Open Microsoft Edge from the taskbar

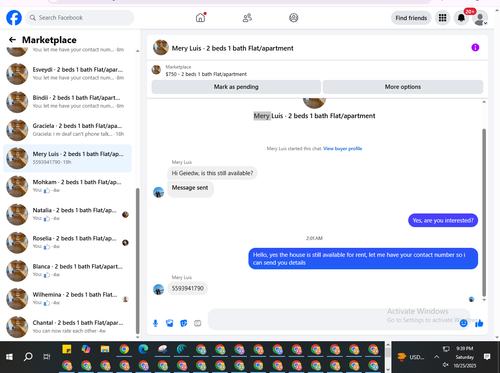[143, 349]
